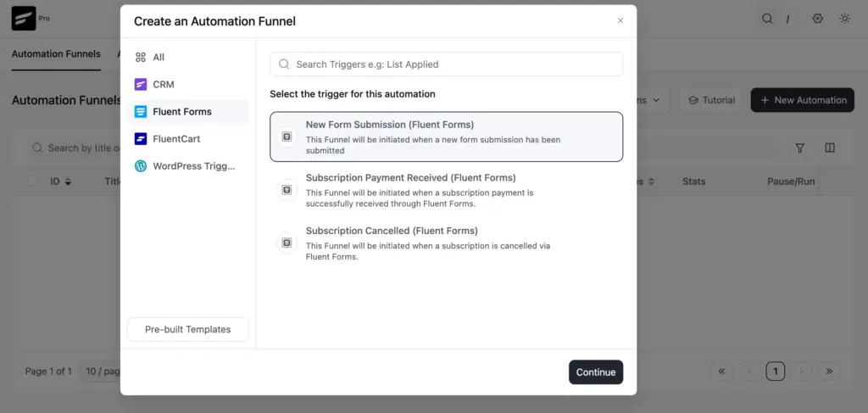Toggle the light/dark theme sun icon

coord(844,19)
